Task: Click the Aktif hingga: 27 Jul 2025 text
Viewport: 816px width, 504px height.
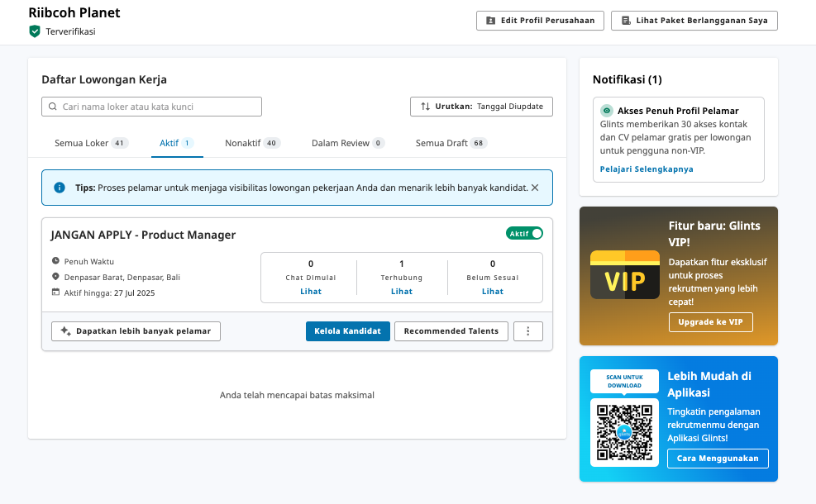Action: pos(109,292)
